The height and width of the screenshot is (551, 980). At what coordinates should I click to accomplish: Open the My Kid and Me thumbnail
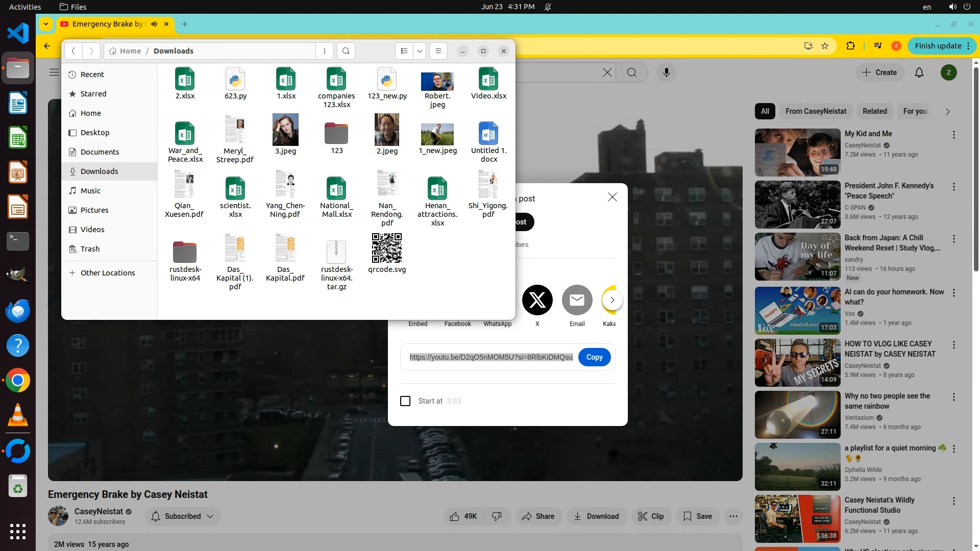pos(797,152)
